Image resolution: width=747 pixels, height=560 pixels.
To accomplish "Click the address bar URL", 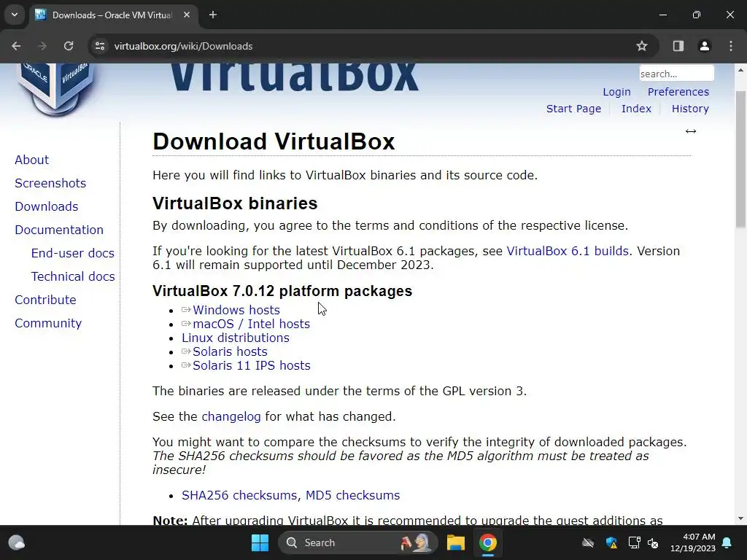I will [x=183, y=46].
